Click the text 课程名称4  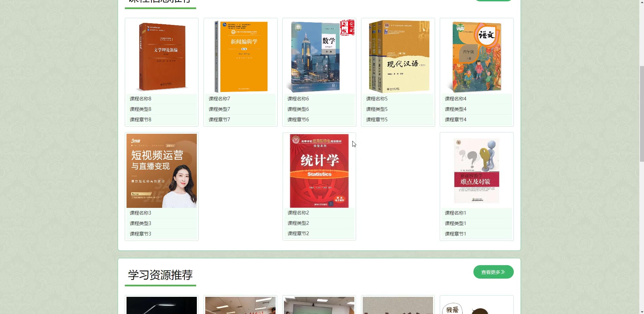(x=456, y=99)
